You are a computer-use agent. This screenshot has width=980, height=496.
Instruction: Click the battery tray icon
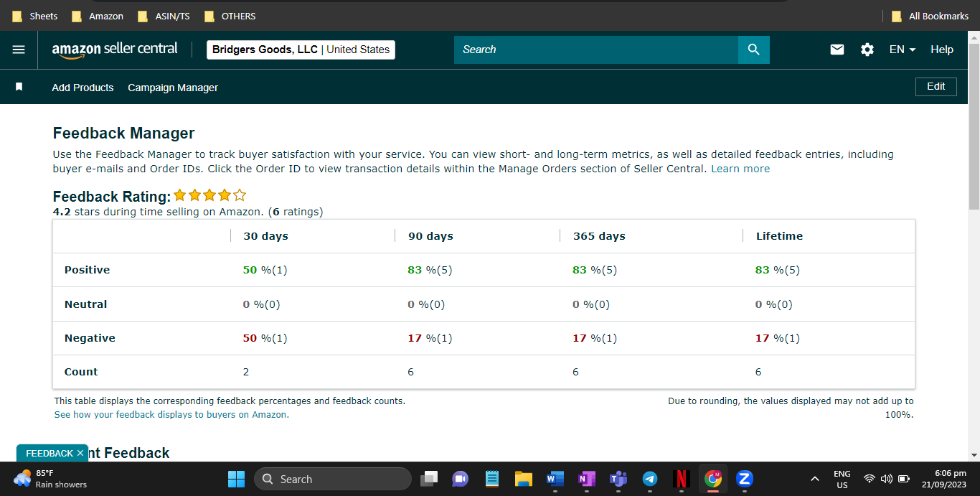(x=904, y=479)
